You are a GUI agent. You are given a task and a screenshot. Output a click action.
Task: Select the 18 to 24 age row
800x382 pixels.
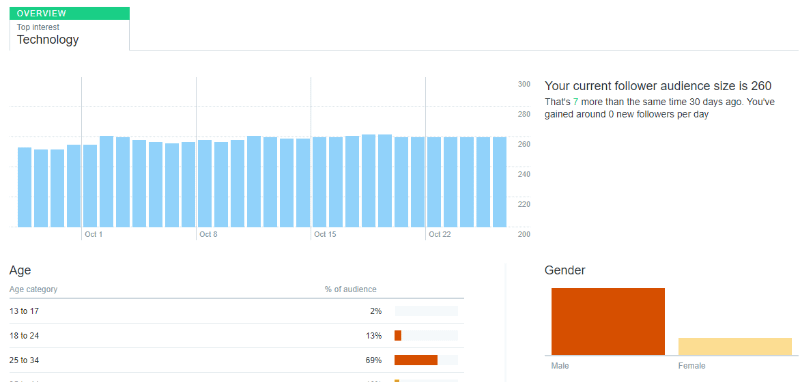236,336
